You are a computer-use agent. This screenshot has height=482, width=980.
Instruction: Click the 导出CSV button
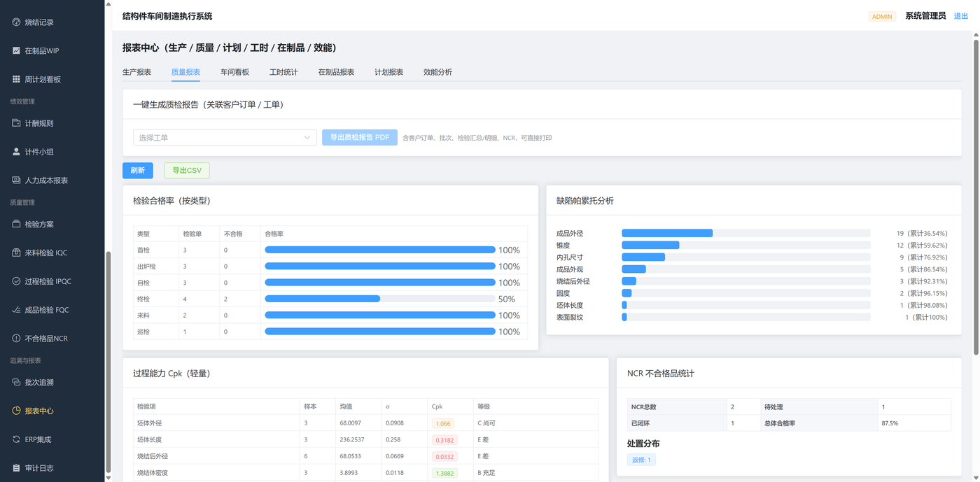[187, 171]
